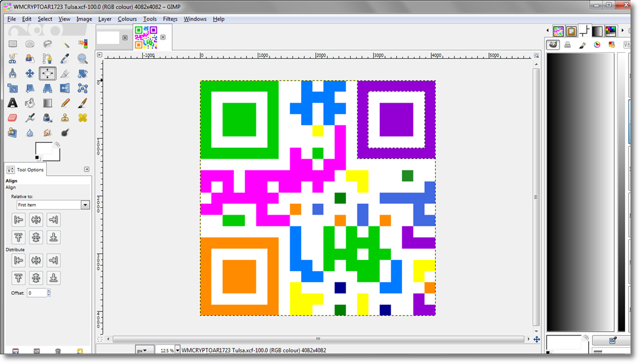The width and height of the screenshot is (640, 364).
Task: Select the Foreground Select tool
Action: pos(30,59)
